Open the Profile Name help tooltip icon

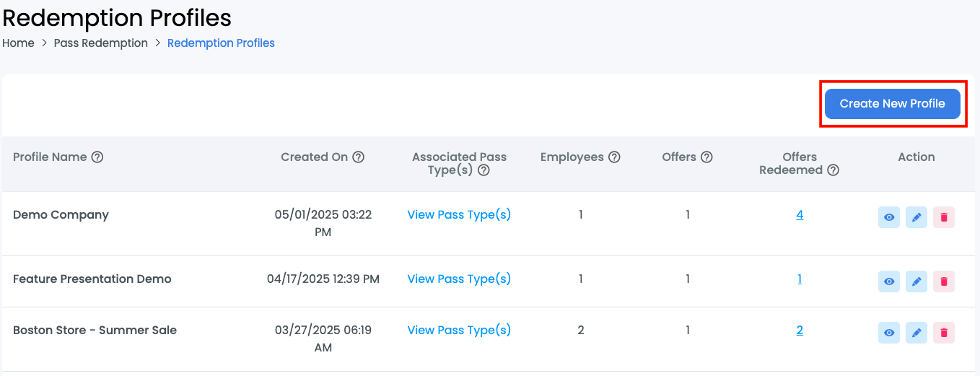pyautogui.click(x=97, y=157)
